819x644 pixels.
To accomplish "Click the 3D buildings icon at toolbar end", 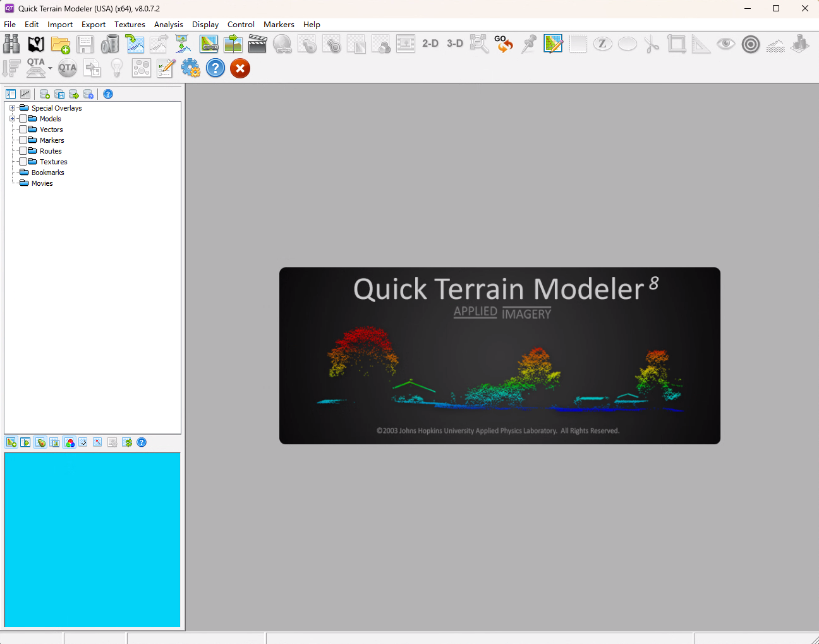I will tap(800, 44).
